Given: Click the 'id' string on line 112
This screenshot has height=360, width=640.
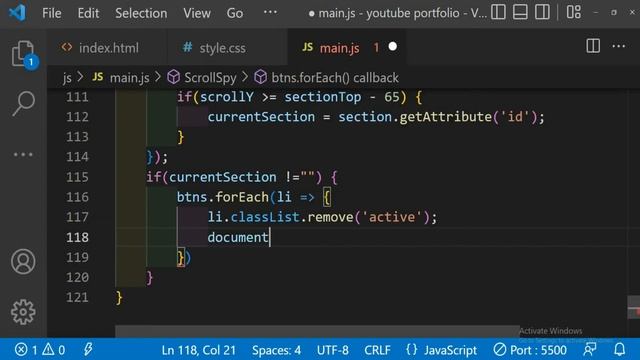Looking at the screenshot, I should pos(515,117).
